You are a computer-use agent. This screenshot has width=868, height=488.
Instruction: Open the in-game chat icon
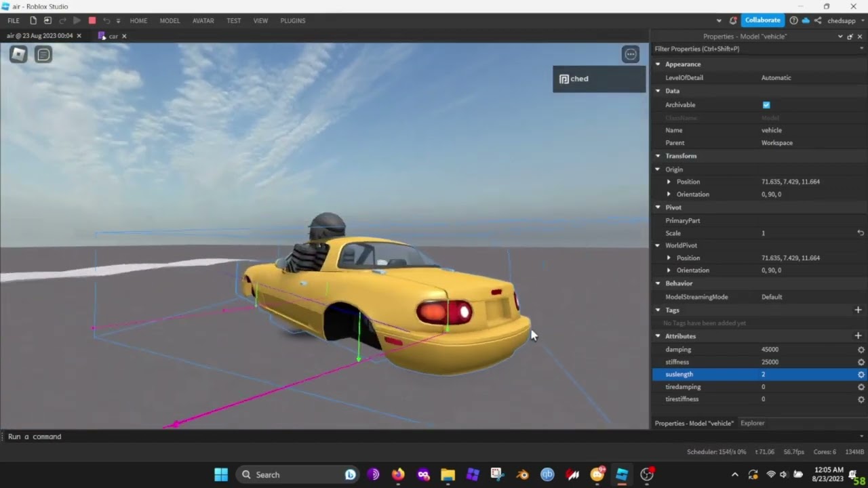43,54
